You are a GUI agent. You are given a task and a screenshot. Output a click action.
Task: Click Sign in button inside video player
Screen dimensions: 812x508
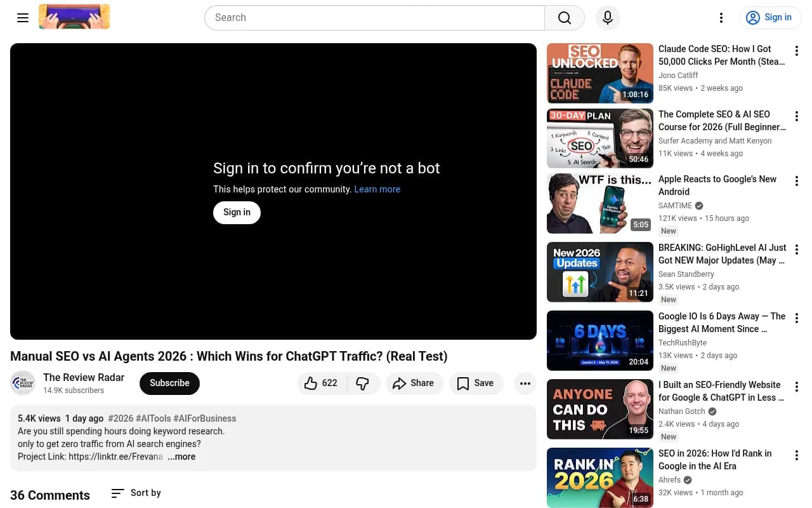click(x=237, y=212)
